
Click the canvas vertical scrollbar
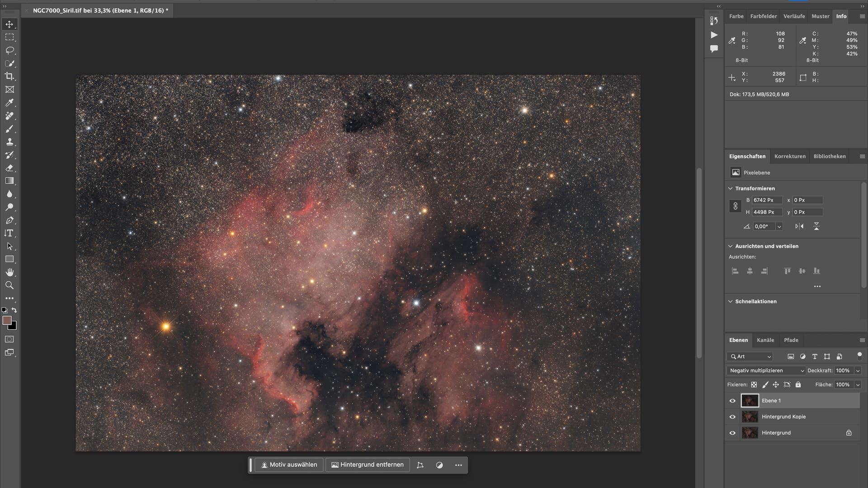pos(699,263)
